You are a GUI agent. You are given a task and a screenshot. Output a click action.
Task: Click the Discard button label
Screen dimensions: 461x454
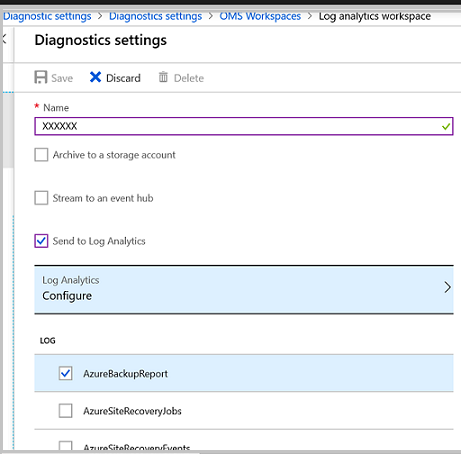point(123,78)
